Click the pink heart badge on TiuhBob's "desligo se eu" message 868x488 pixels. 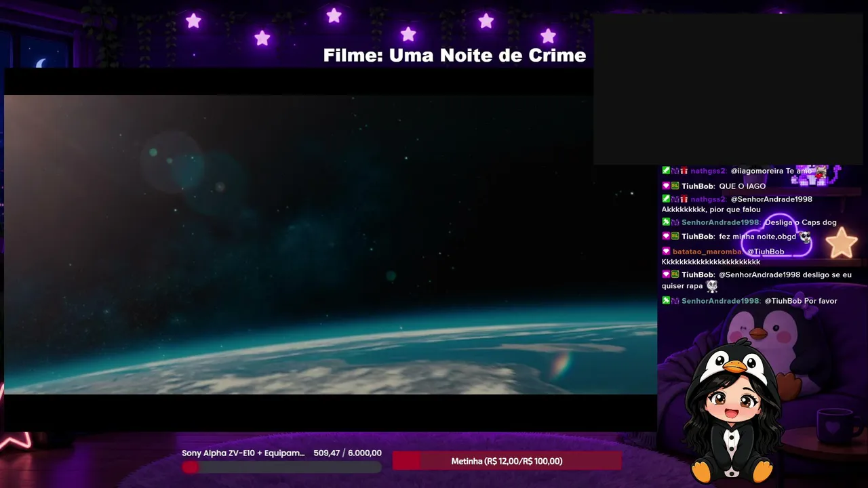click(x=666, y=274)
